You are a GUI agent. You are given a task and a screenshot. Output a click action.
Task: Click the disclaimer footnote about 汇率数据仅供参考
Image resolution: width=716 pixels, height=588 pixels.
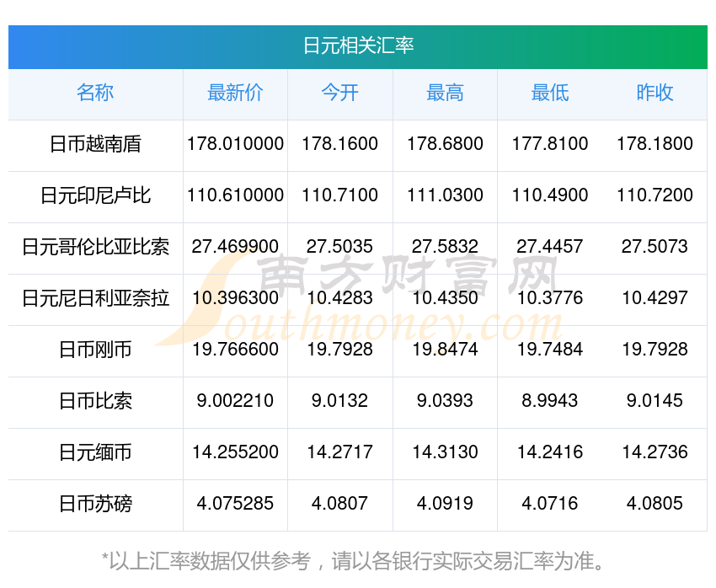pos(353,561)
